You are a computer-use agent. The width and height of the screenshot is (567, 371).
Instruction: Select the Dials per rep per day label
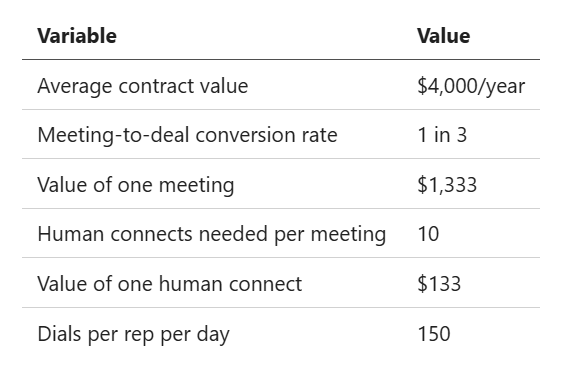133,334
